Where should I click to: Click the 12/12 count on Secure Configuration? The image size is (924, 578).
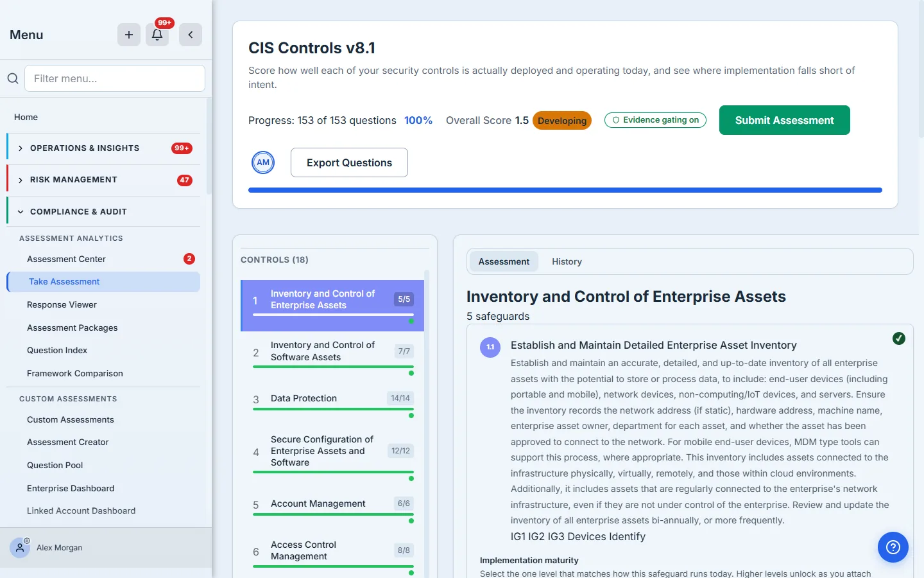[401, 451]
